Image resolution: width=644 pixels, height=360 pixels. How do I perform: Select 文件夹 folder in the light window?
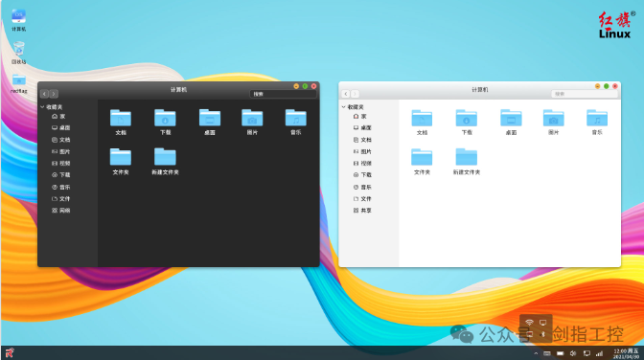click(422, 161)
